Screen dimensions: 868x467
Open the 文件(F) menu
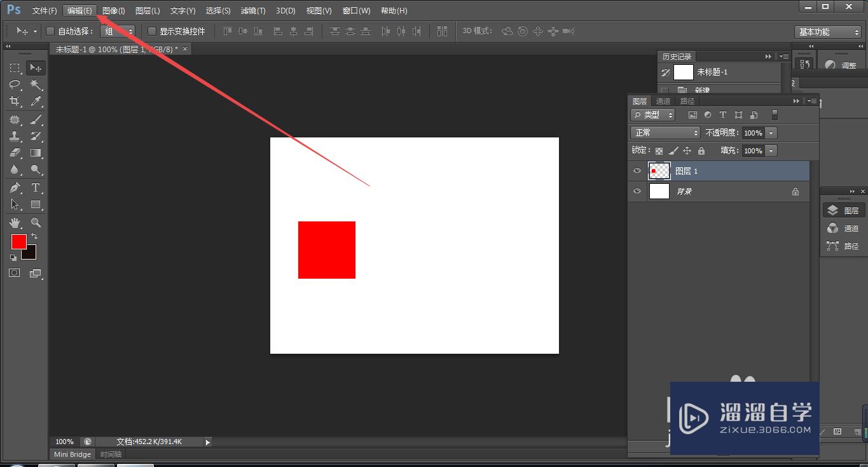click(x=45, y=11)
